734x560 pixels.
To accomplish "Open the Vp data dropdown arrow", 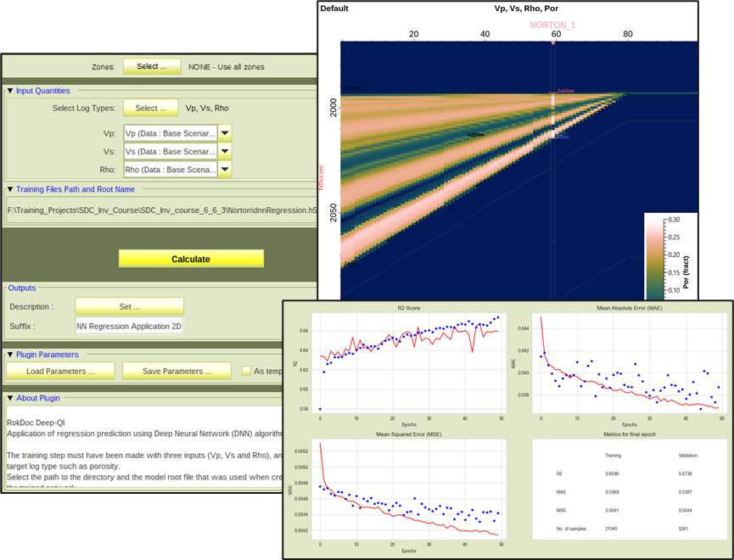I will (225, 134).
